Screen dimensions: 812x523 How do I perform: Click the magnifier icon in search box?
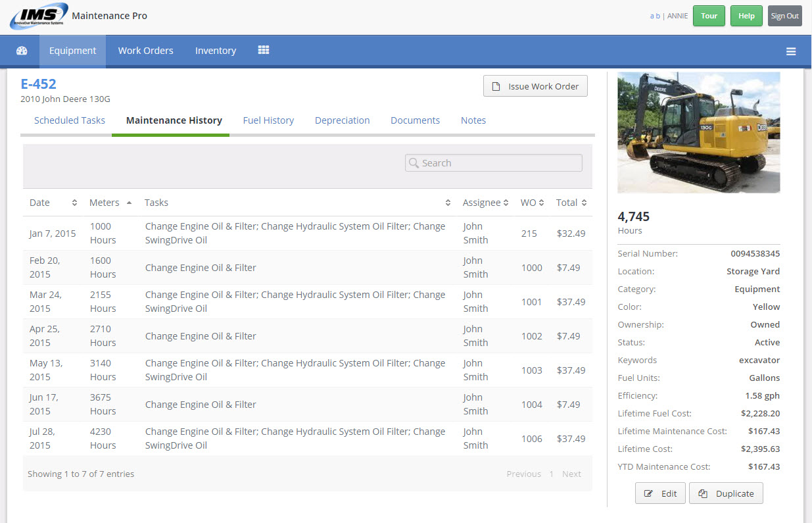tap(414, 163)
